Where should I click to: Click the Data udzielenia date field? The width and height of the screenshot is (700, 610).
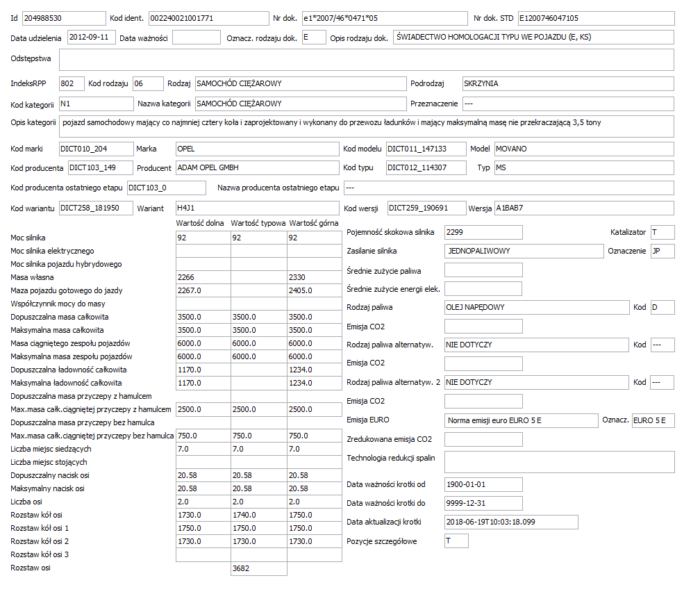(92, 37)
